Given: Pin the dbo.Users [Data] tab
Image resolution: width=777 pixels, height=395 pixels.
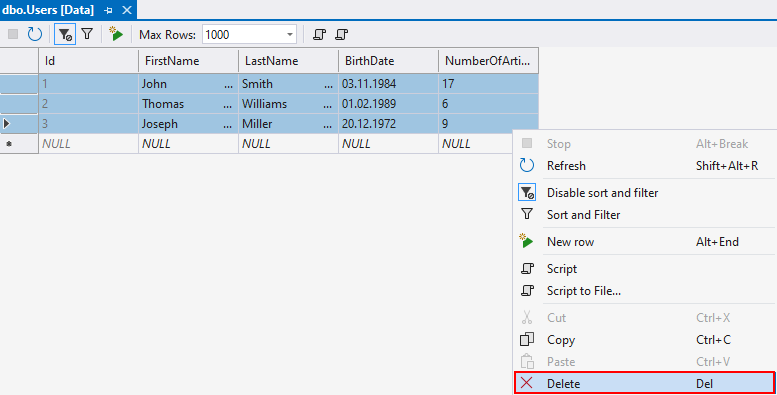Looking at the screenshot, I should [109, 10].
